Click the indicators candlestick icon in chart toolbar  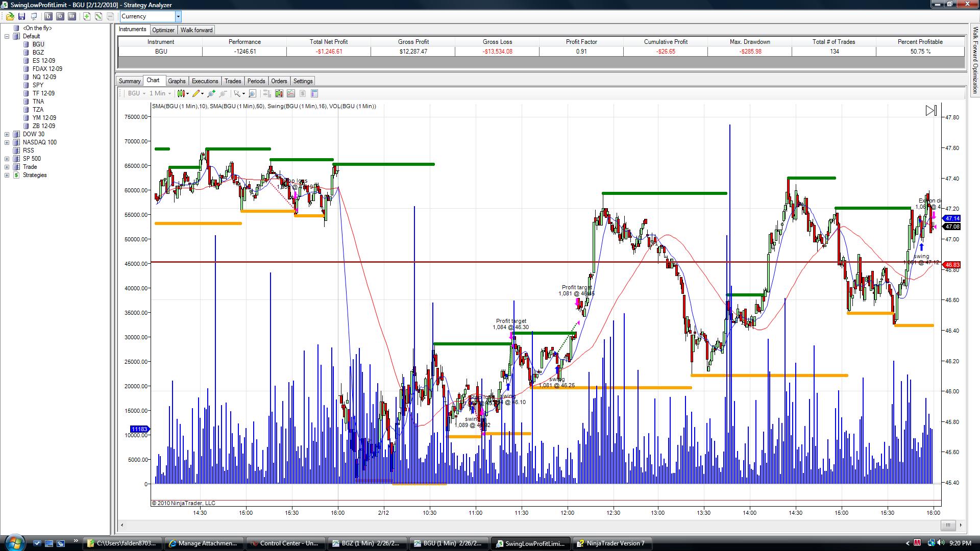pyautogui.click(x=279, y=93)
